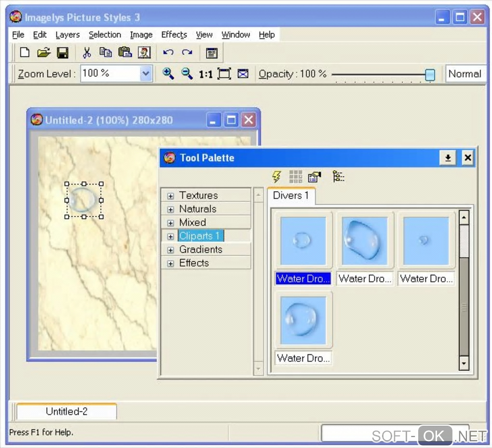This screenshot has height=448, width=492.
Task: Select the Textures tree item label
Action: tap(198, 195)
